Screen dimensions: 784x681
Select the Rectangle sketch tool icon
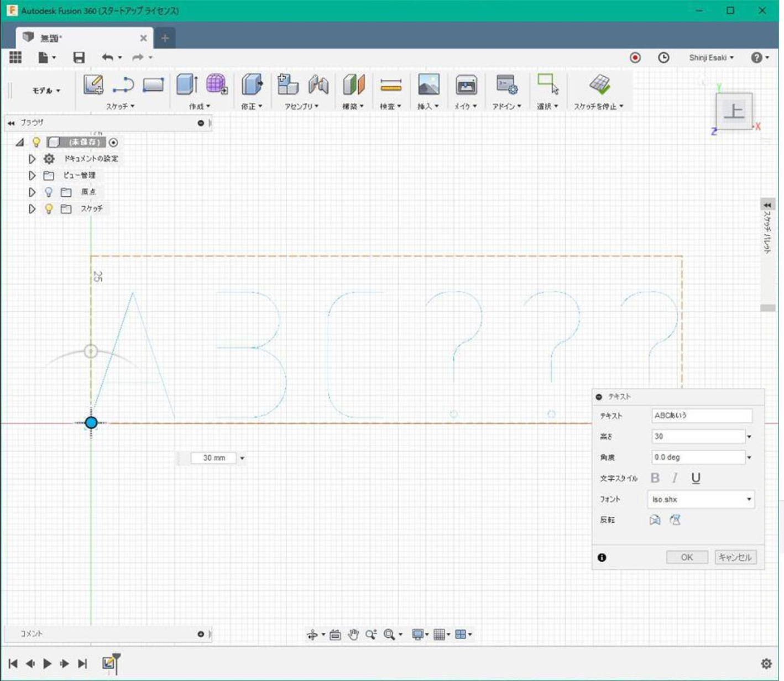coord(153,85)
